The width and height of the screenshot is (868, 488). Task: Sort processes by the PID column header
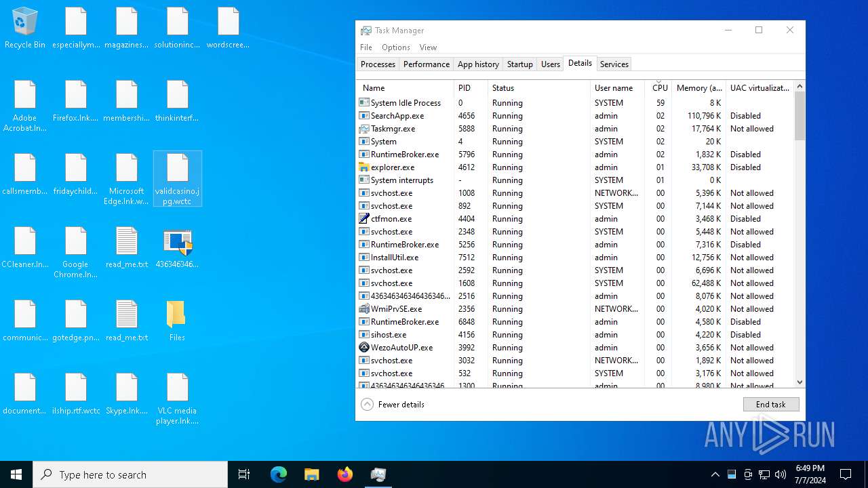click(471, 88)
